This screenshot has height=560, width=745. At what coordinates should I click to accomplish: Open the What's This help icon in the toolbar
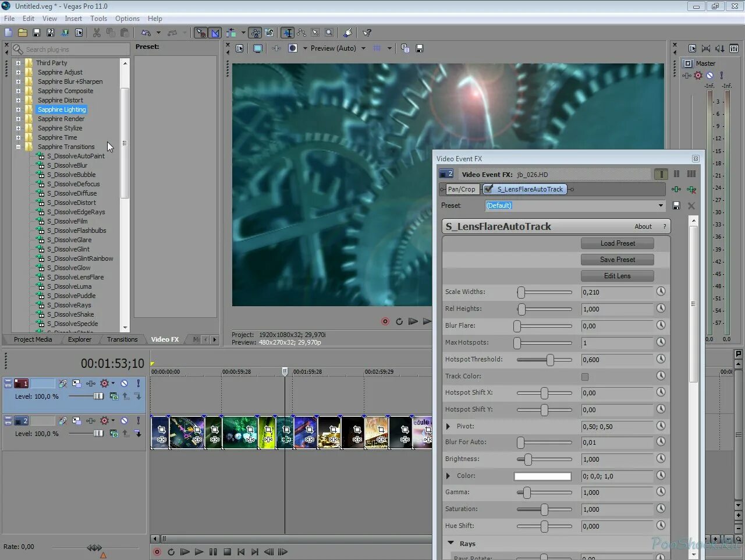[x=366, y=33]
